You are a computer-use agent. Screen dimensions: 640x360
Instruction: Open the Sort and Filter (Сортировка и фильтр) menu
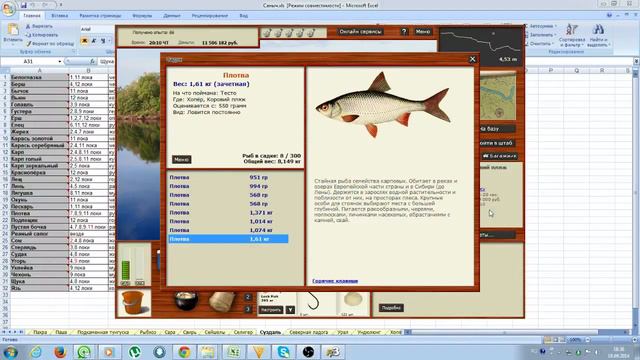tap(572, 36)
